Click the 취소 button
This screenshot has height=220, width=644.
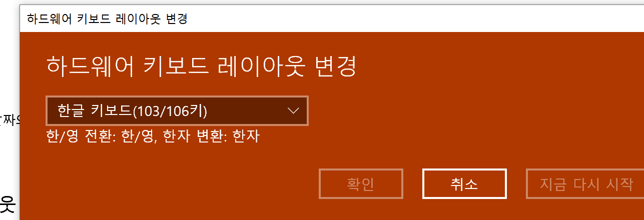pyautogui.click(x=464, y=183)
